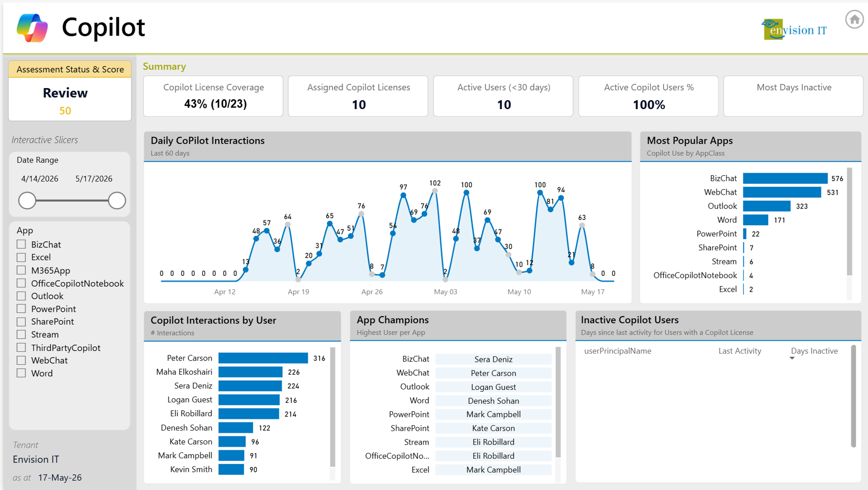Click the Summary section heading

164,67
